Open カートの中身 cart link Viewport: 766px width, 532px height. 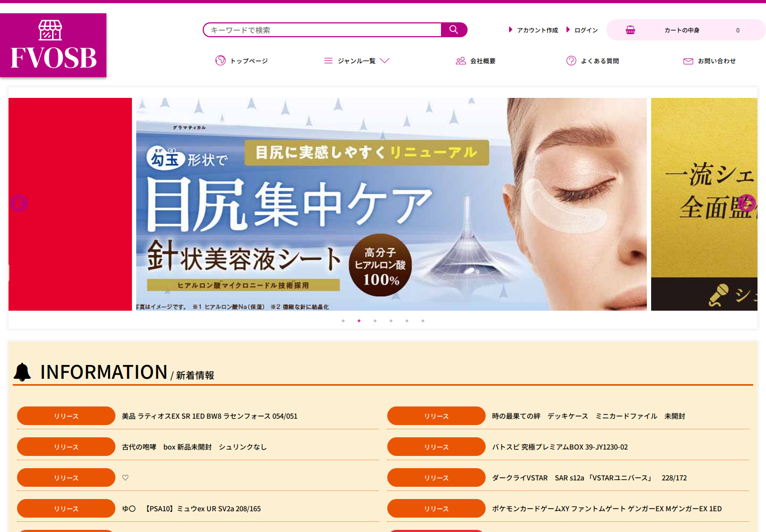tap(686, 30)
